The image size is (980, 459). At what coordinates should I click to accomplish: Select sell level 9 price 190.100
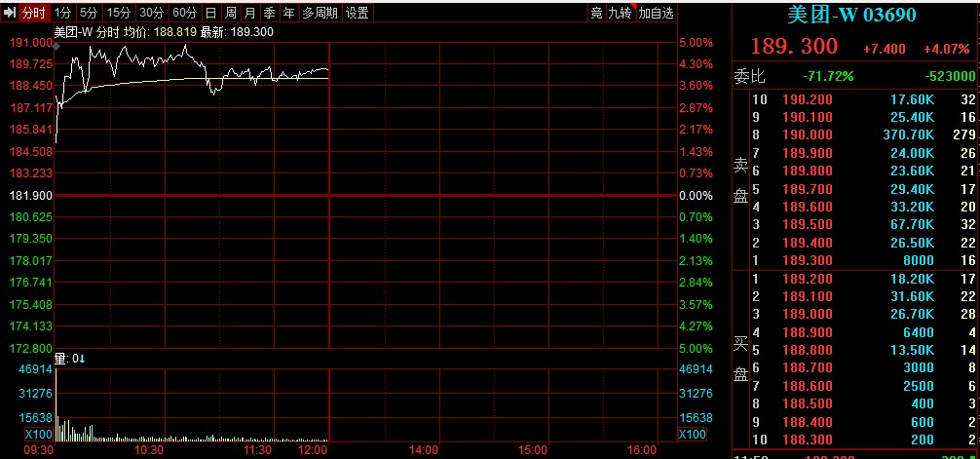coord(808,117)
